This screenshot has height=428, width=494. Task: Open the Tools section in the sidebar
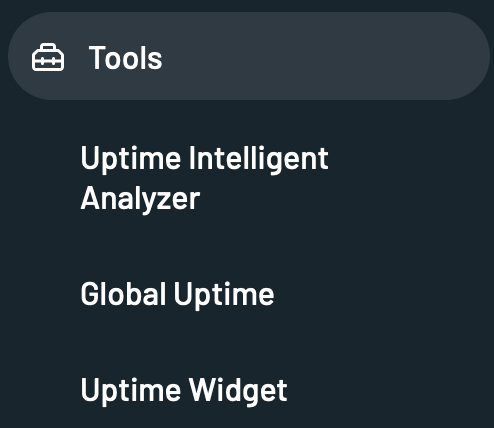click(x=249, y=56)
